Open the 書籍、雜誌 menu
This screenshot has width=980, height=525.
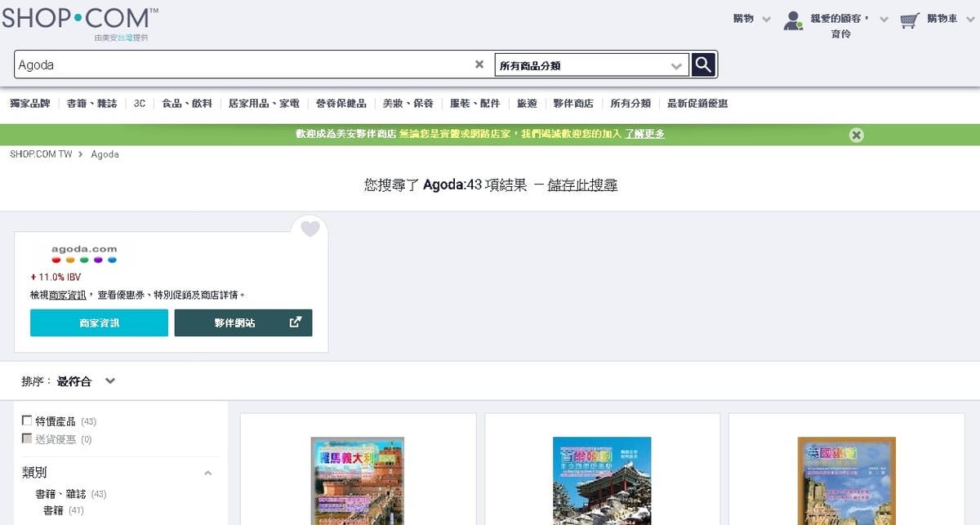[x=91, y=104]
